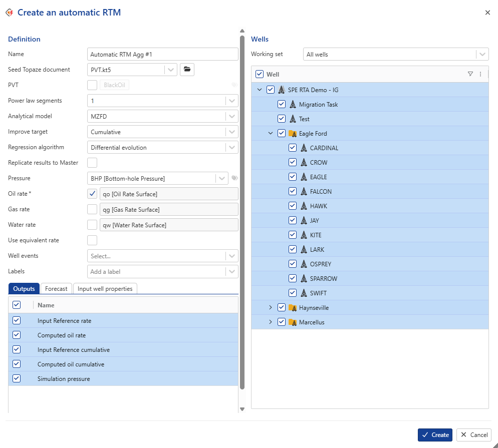Click the CARDINAL well derrick icon

click(304, 148)
